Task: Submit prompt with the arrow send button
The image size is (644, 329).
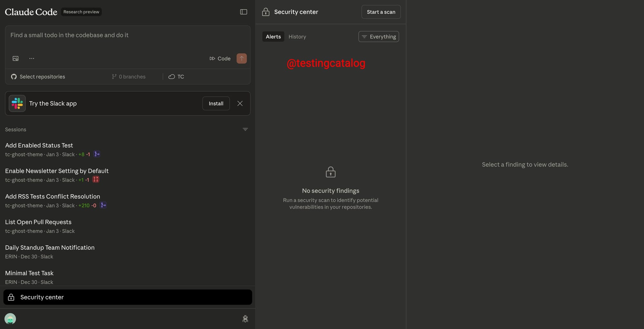Action: [x=241, y=59]
